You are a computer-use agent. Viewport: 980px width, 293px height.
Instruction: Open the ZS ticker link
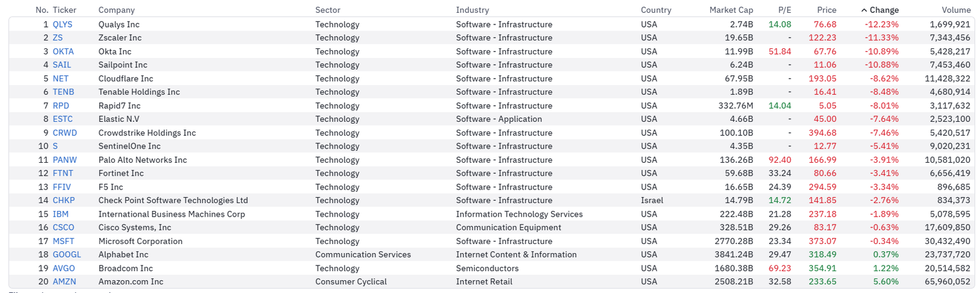[x=58, y=38]
